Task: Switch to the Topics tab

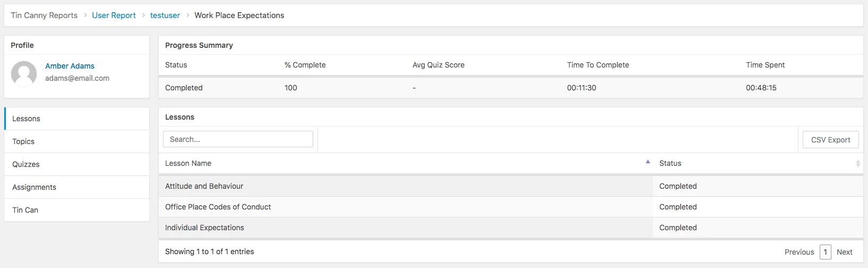Action: point(77,141)
